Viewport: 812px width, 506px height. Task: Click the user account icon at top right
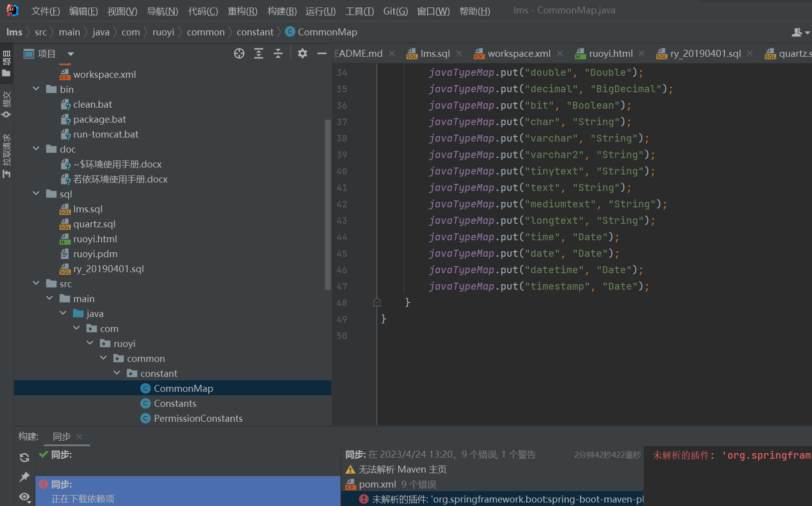tap(797, 32)
